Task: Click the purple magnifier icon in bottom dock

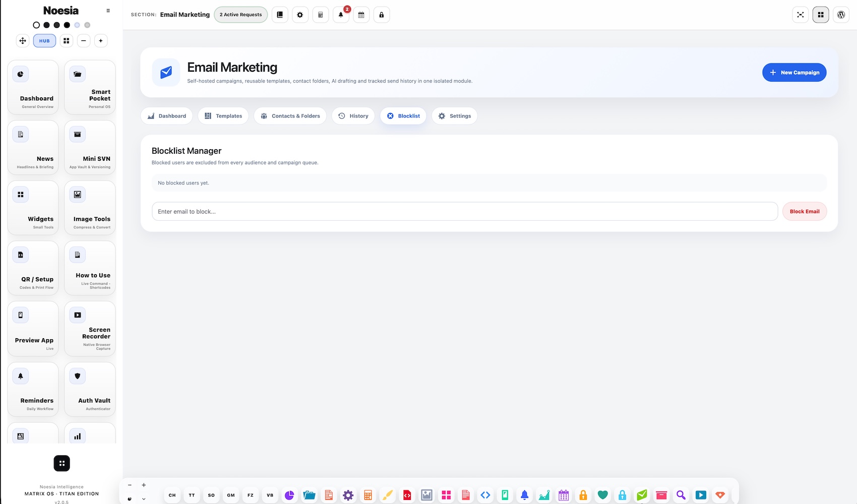Action: pyautogui.click(x=681, y=495)
